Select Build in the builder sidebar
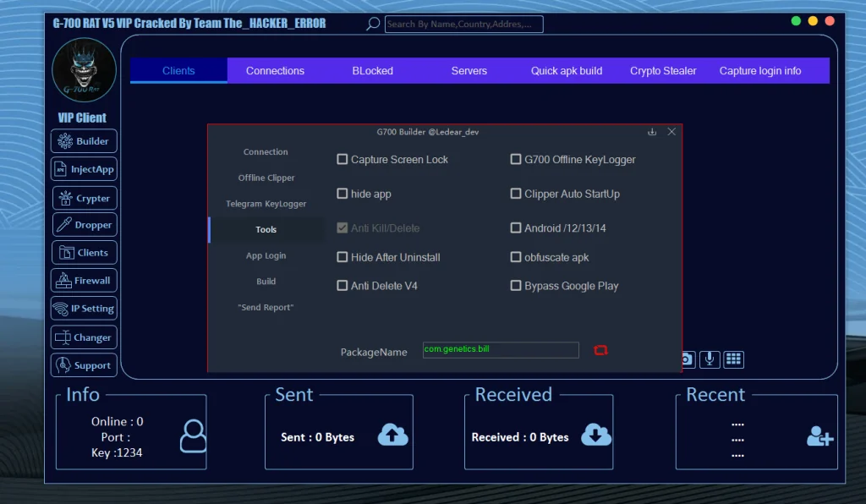Viewport: 866px width, 504px height. coord(266,281)
